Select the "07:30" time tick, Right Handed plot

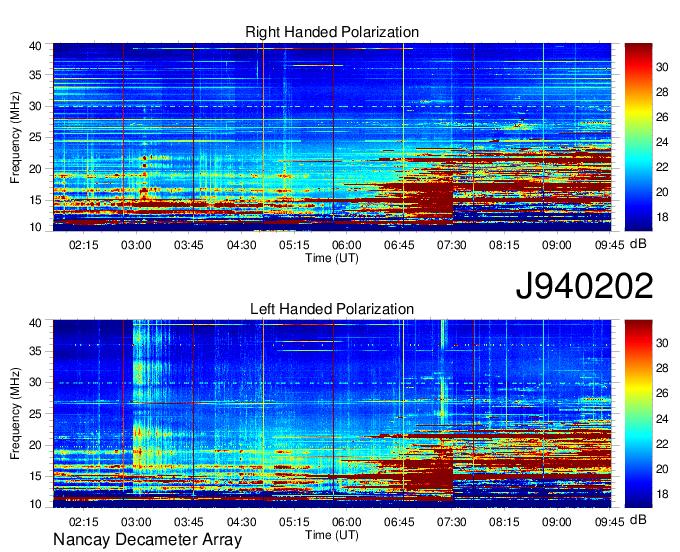[451, 245]
